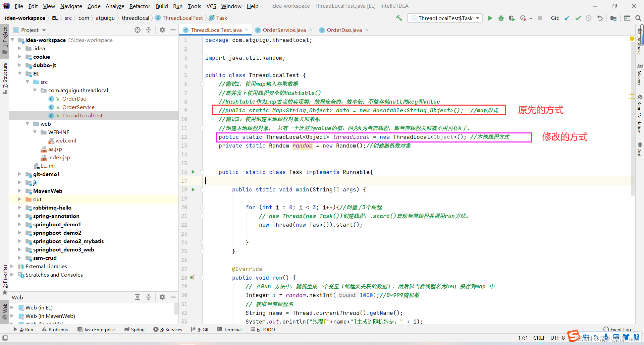Switch to the OrderService.java tab

pyautogui.click(x=284, y=30)
